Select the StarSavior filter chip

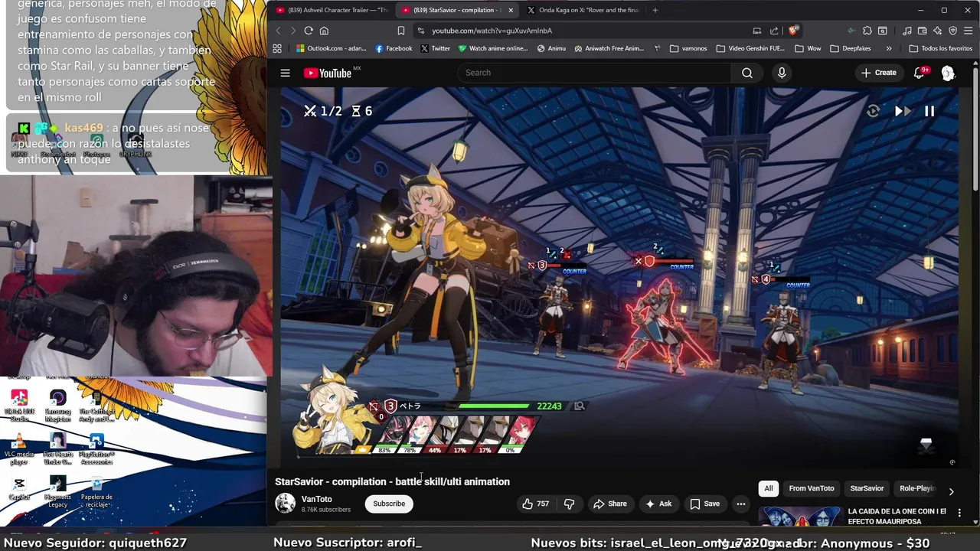(867, 488)
